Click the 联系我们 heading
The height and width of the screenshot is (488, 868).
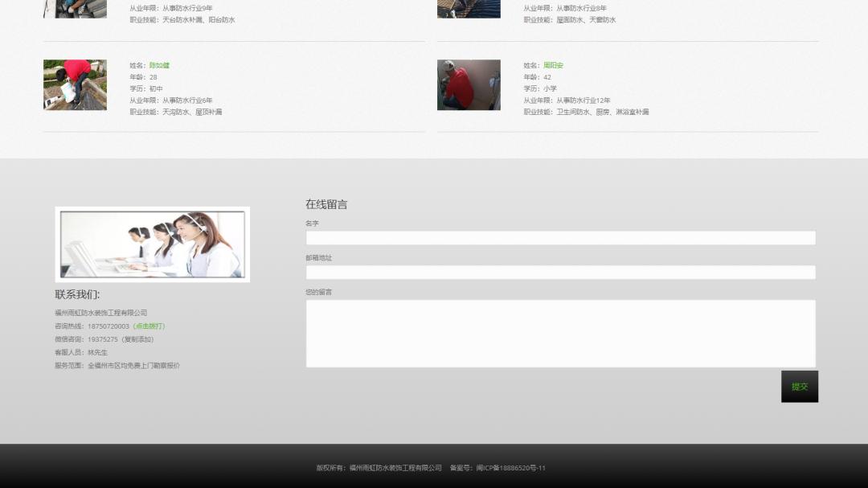(x=77, y=295)
